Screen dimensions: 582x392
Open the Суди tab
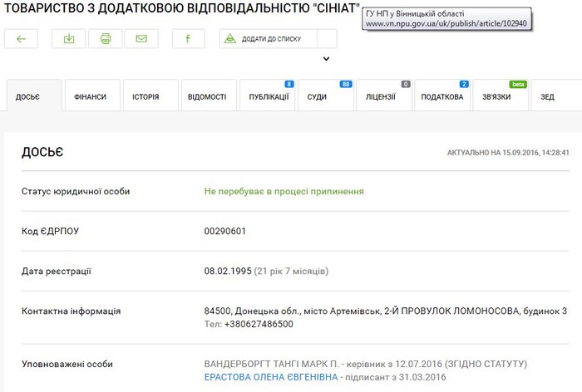(x=326, y=96)
